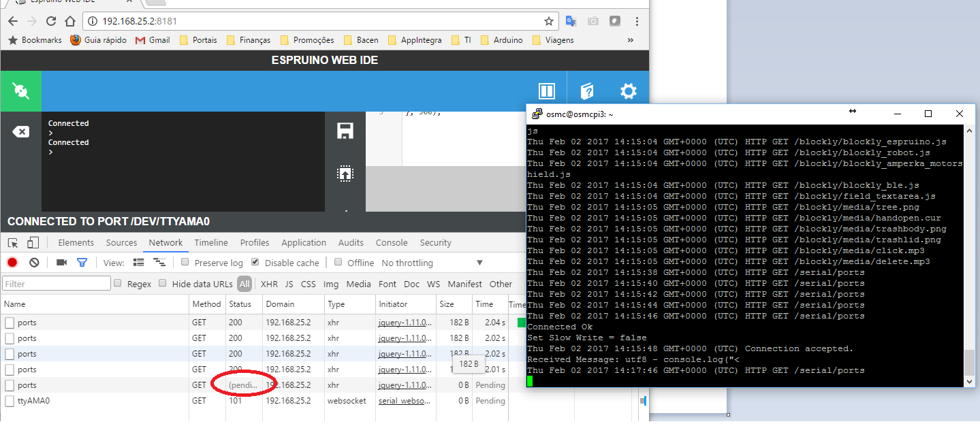Viewport: 980px width, 441px height.
Task: Show the network overview view icon
Action: pos(159,263)
